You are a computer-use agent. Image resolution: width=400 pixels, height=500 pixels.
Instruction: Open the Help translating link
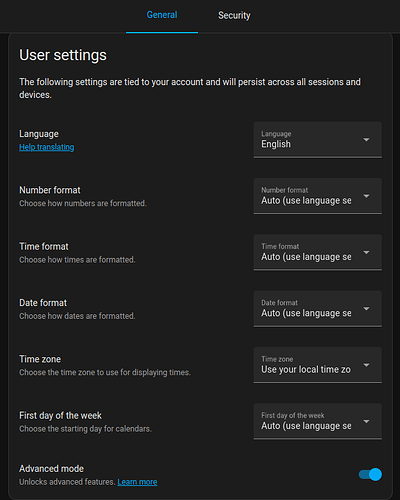[x=47, y=147]
